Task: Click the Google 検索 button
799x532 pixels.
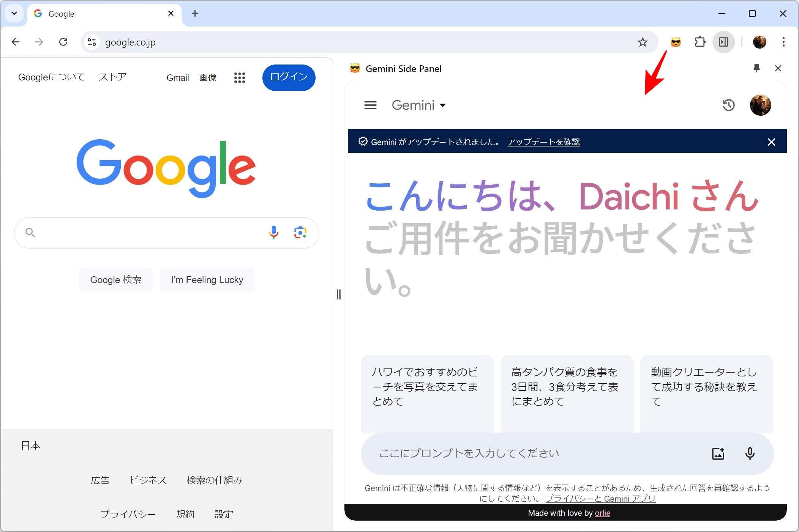Action: 115,280
